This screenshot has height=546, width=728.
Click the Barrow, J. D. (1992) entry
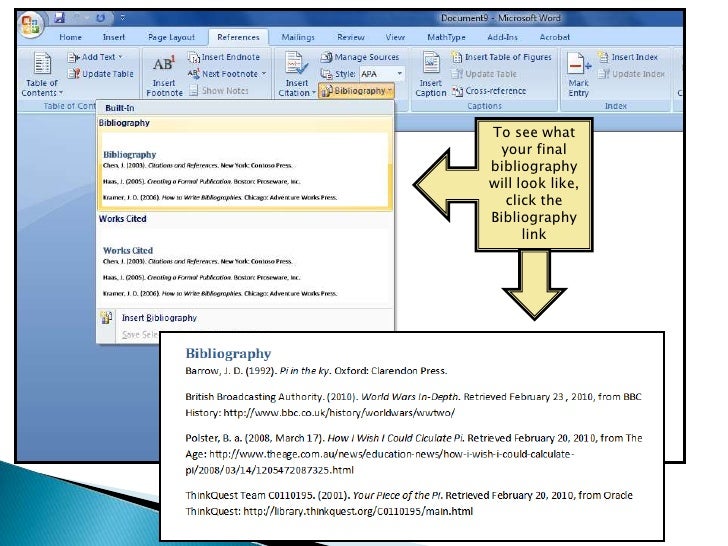tap(316, 370)
